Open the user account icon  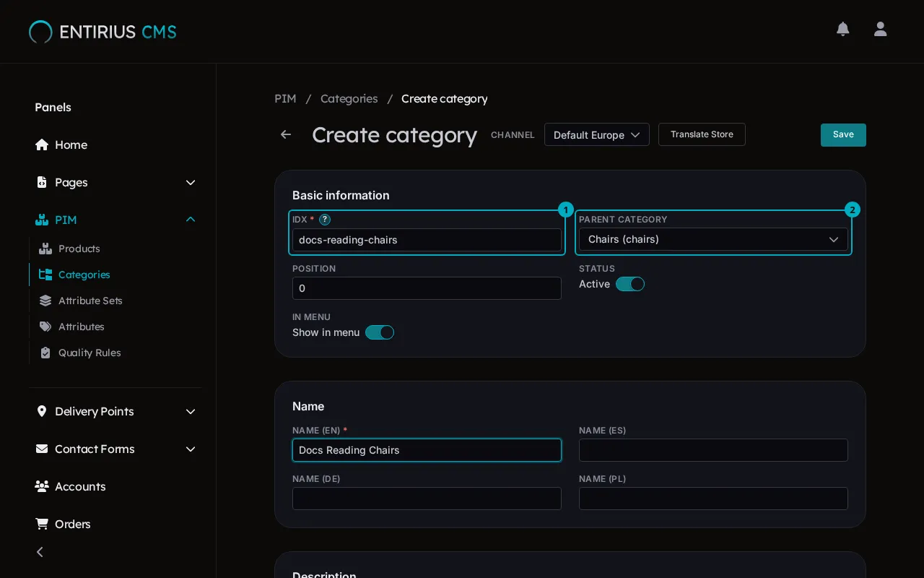point(880,29)
